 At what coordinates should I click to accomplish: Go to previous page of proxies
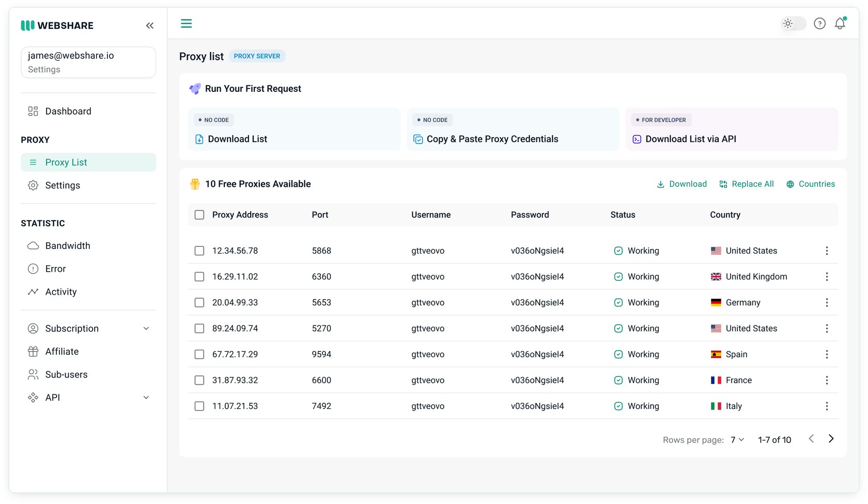811,438
